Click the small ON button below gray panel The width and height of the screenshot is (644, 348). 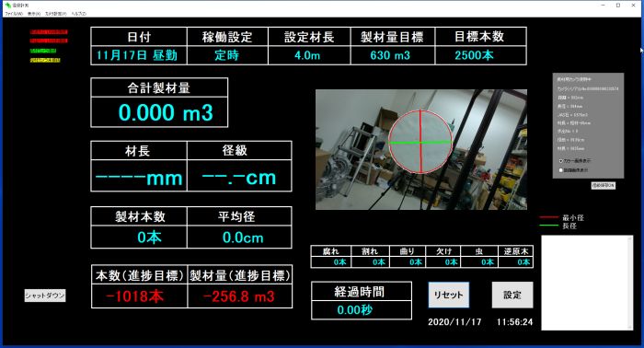pyautogui.click(x=603, y=186)
